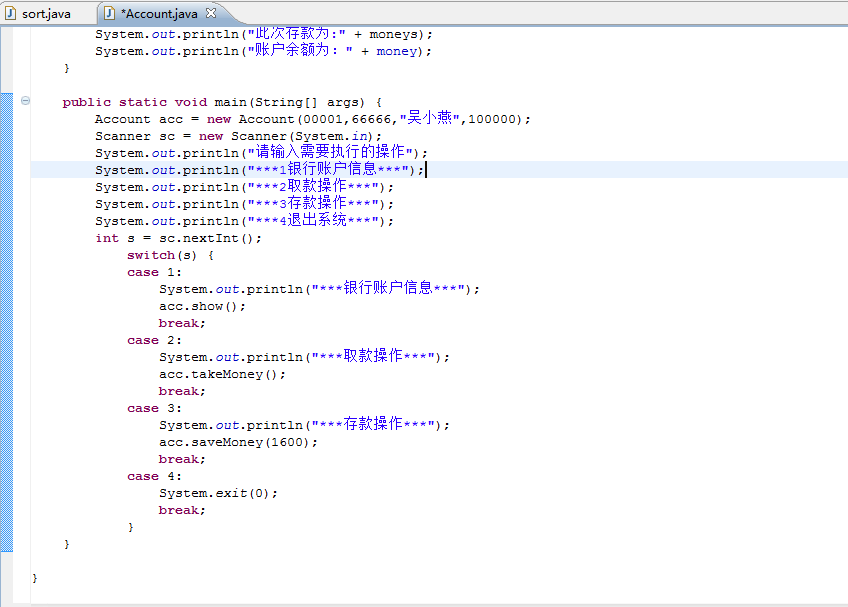Click the sort.java file icon
Viewport: 848px width, 607px height.
click(x=10, y=13)
